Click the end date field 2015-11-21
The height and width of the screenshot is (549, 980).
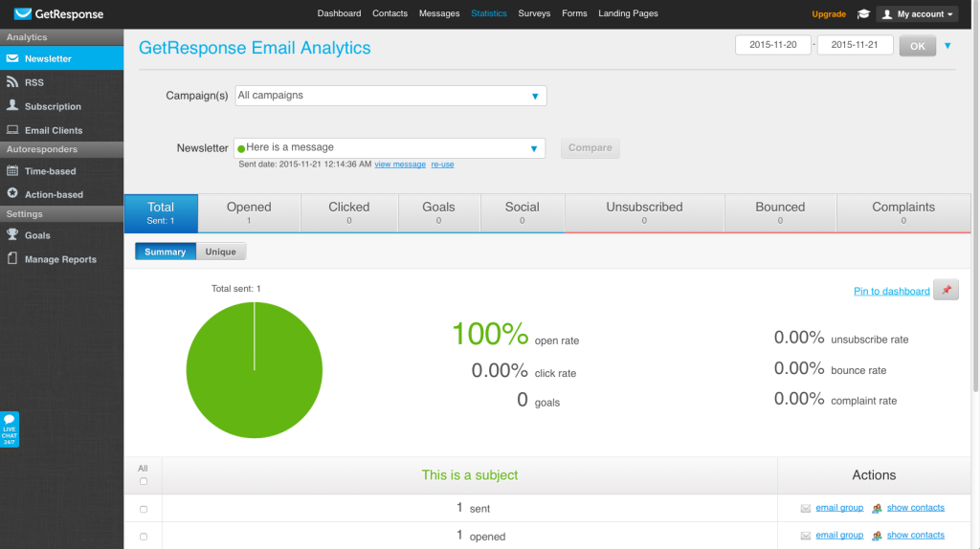click(855, 45)
